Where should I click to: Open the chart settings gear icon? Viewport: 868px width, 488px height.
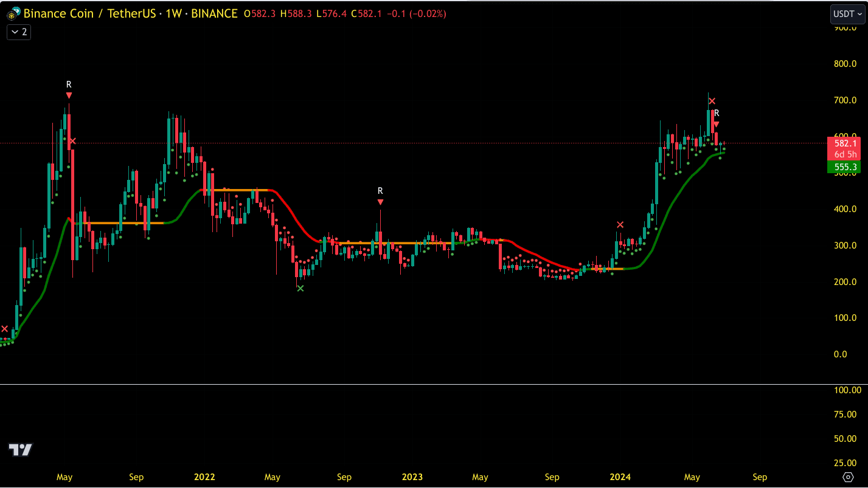pos(848,477)
